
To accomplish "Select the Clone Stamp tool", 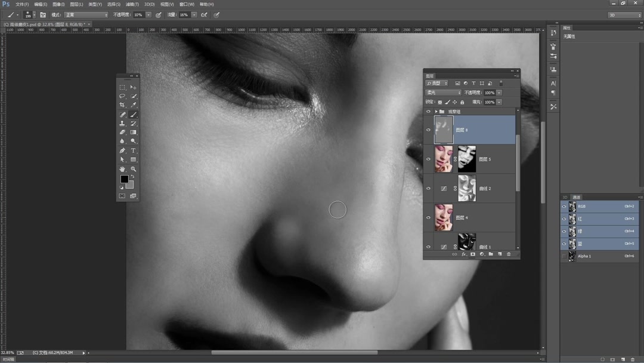I will tap(122, 122).
